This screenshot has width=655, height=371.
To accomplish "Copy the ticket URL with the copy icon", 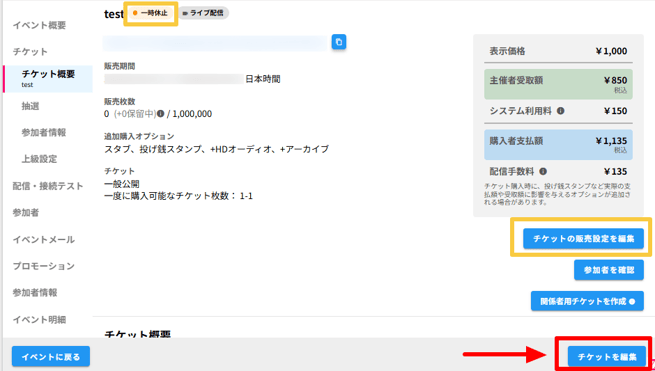I will click(339, 42).
